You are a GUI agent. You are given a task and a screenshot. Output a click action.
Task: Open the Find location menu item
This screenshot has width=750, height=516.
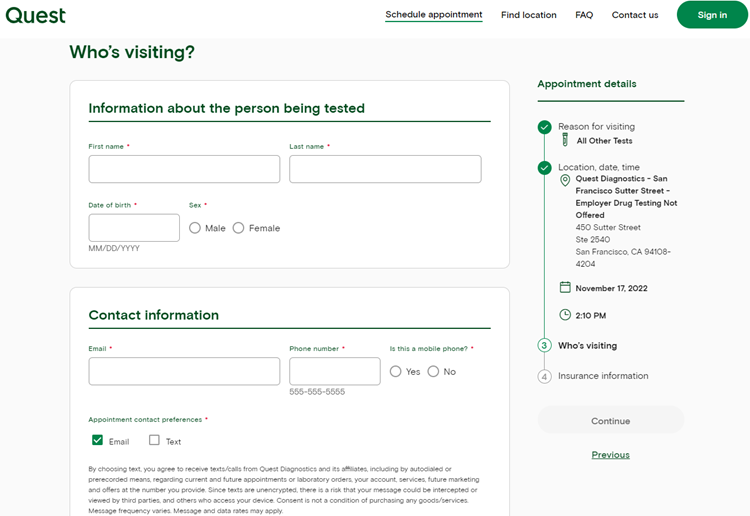click(x=529, y=15)
